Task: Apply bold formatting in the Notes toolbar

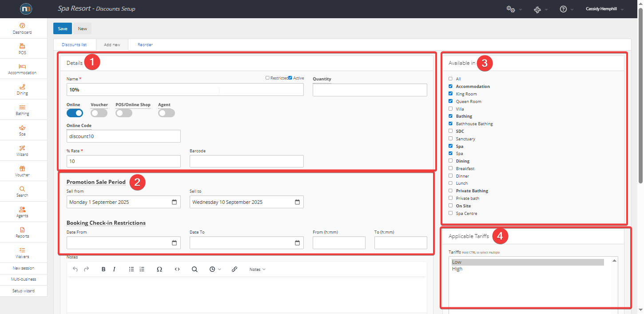Action: (103, 269)
